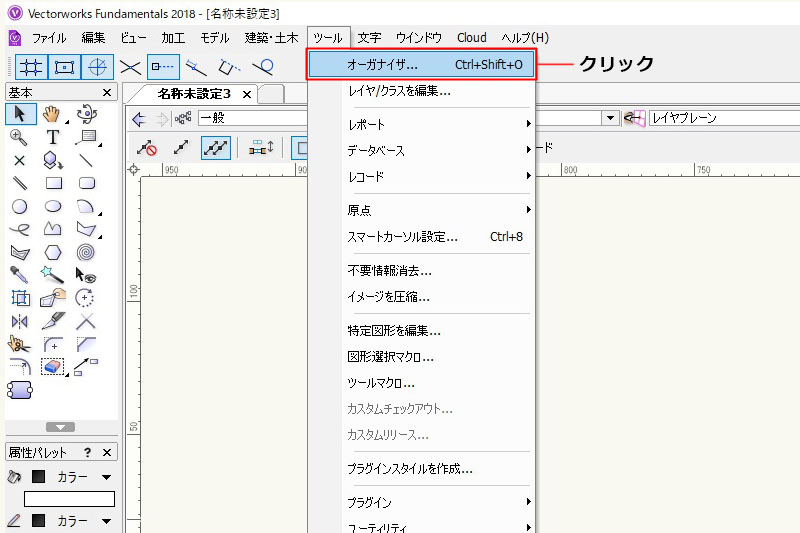The width and height of the screenshot is (800, 533).
Task: Open the ファイル menu
Action: [x=49, y=38]
